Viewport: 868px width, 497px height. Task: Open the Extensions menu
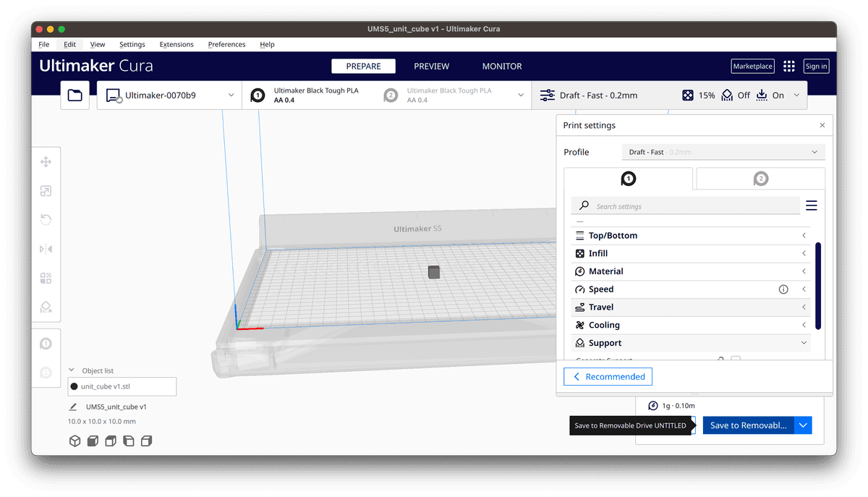coord(176,44)
